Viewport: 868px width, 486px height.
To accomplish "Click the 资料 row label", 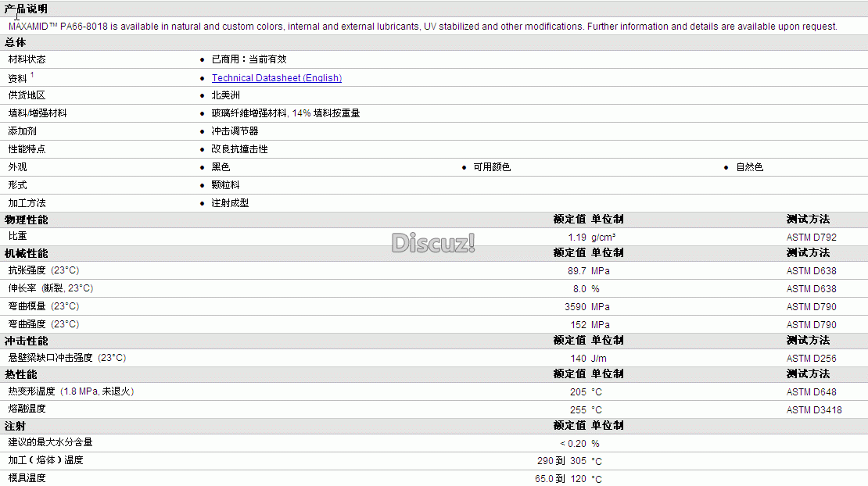I will click(18, 78).
